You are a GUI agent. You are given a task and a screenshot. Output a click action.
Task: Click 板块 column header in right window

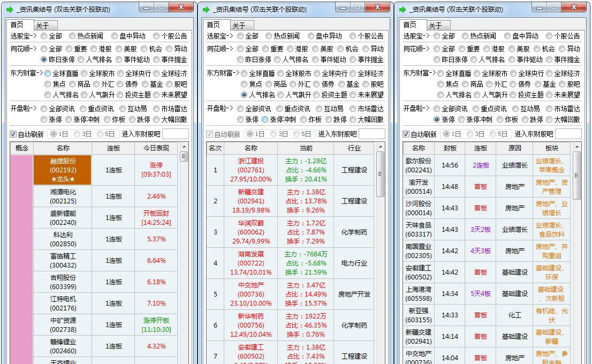click(x=552, y=148)
